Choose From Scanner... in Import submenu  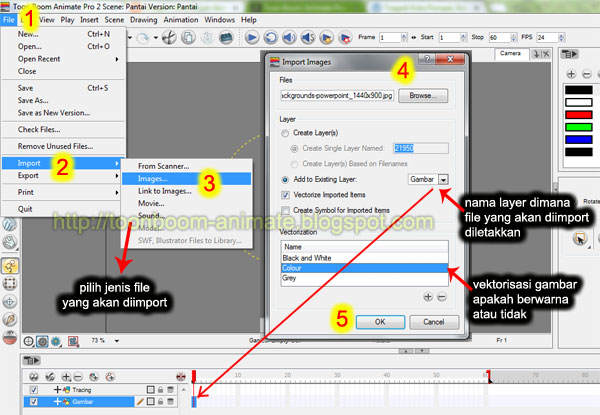click(186, 166)
